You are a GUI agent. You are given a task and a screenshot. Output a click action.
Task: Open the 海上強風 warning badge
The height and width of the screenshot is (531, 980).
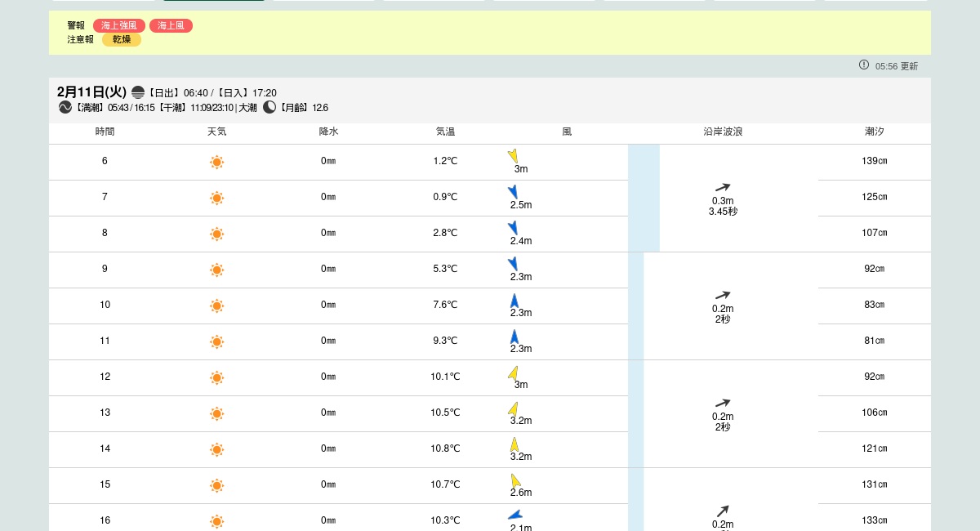(119, 25)
